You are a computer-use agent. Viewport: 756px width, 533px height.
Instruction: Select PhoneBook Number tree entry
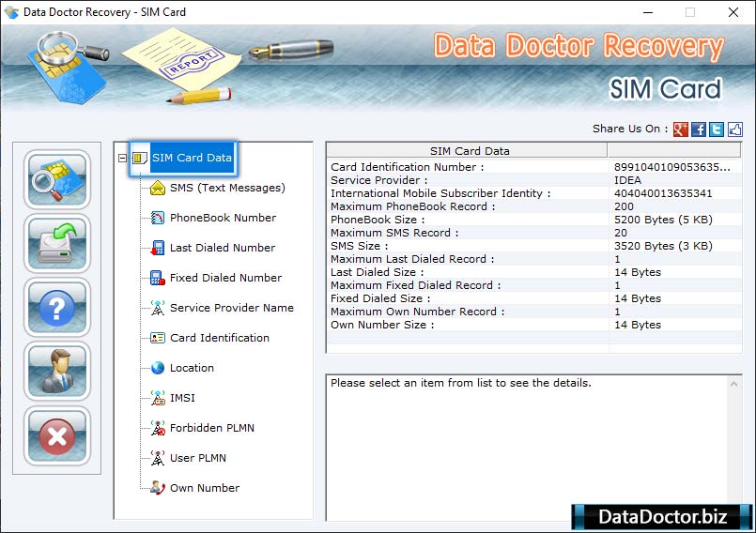pos(223,218)
